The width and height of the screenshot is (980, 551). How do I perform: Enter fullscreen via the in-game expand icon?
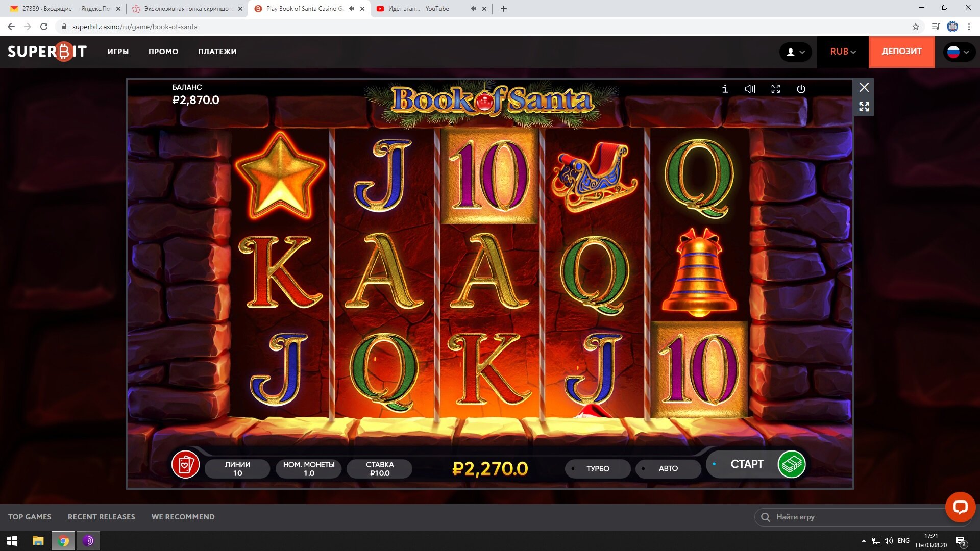click(775, 89)
